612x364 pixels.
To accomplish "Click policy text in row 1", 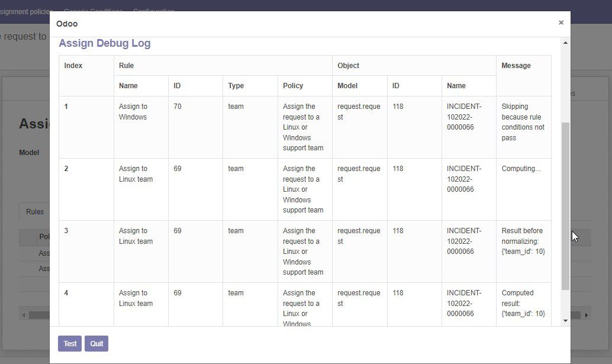I will (303, 127).
